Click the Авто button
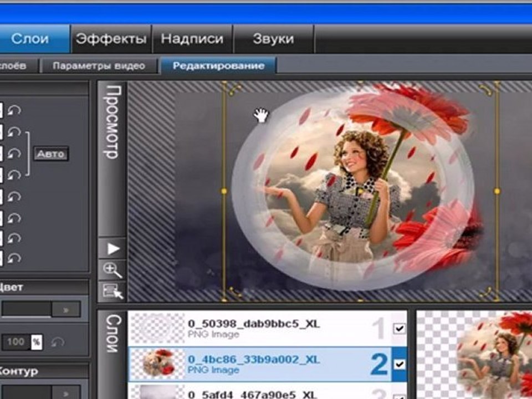532x399 pixels. pyautogui.click(x=51, y=154)
